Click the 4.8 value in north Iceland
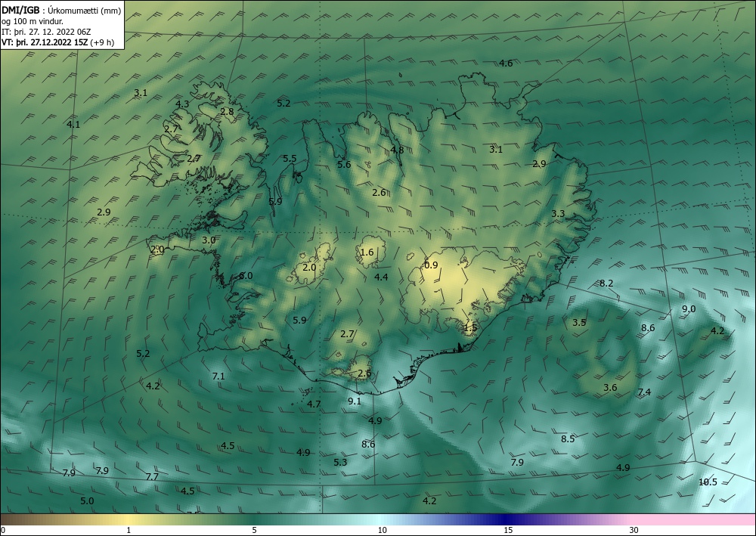Image resolution: width=756 pixels, height=536 pixels. point(397,150)
